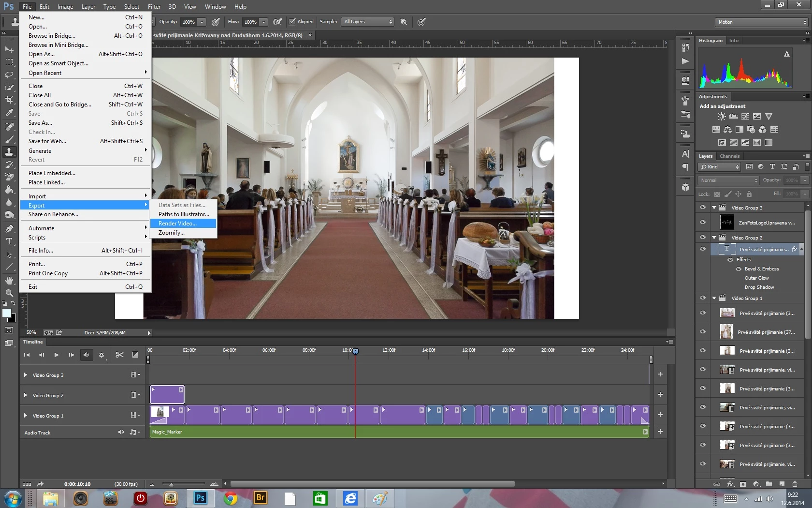The height and width of the screenshot is (508, 812).
Task: Click the split-at-playhead scissors icon
Action: [x=119, y=355]
